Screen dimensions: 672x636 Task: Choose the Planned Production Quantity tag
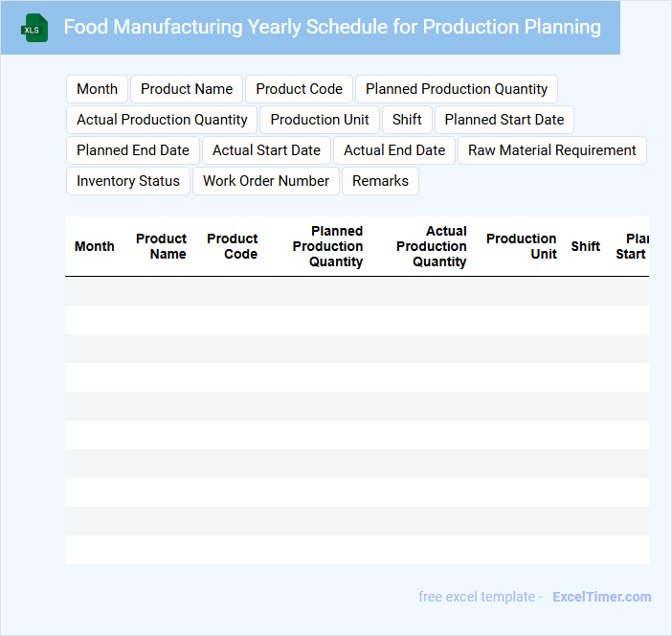point(457,89)
